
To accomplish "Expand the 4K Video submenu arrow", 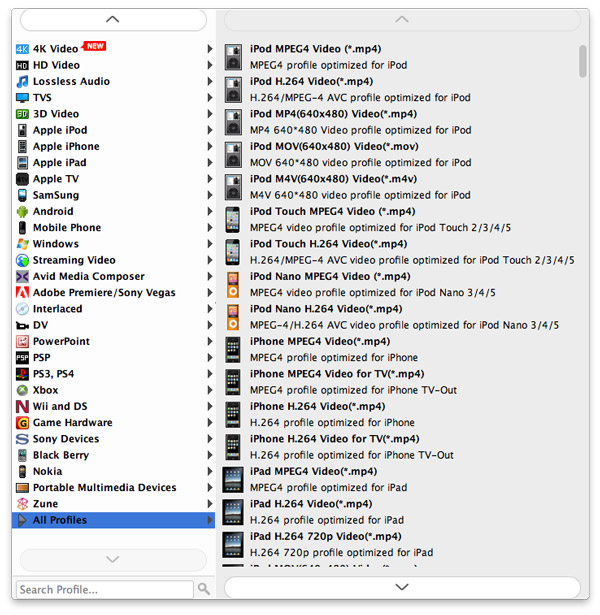I will click(210, 49).
